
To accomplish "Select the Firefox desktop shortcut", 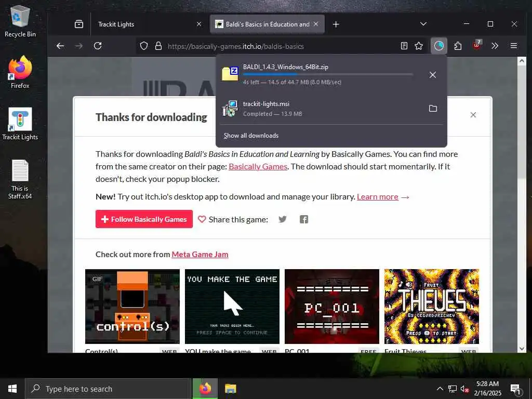I will click(x=20, y=73).
